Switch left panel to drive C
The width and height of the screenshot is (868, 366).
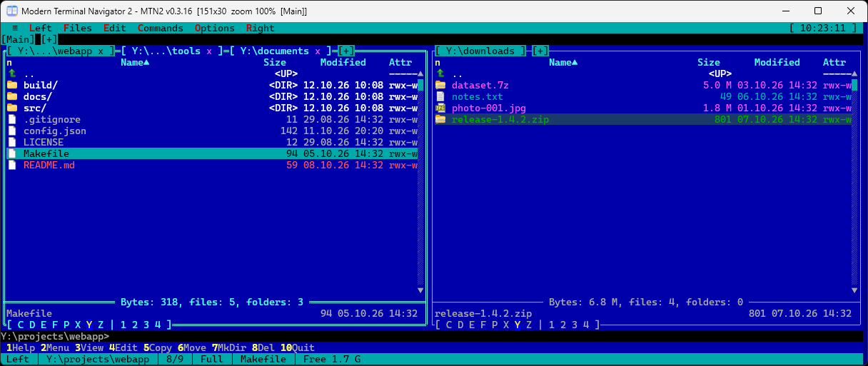[x=21, y=325]
